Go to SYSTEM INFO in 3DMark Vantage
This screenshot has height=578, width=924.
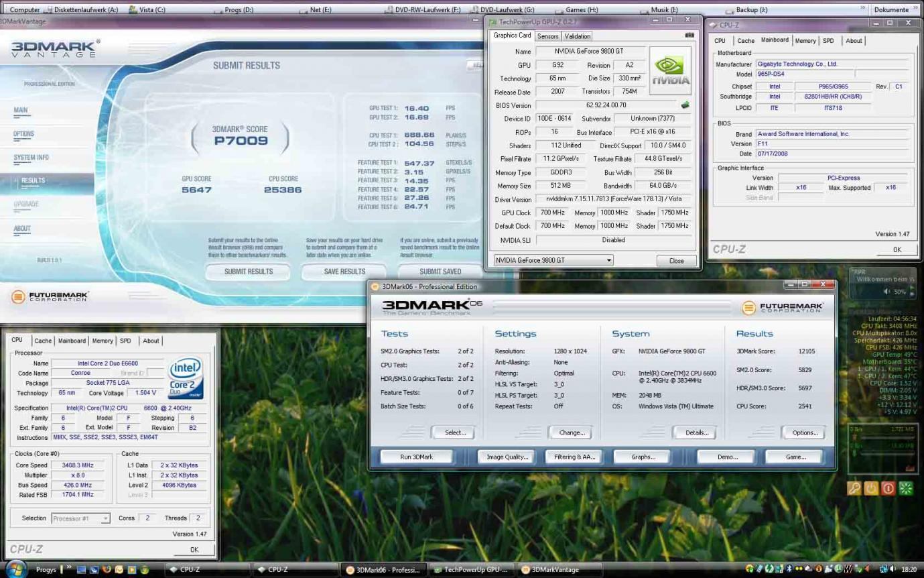tap(31, 158)
